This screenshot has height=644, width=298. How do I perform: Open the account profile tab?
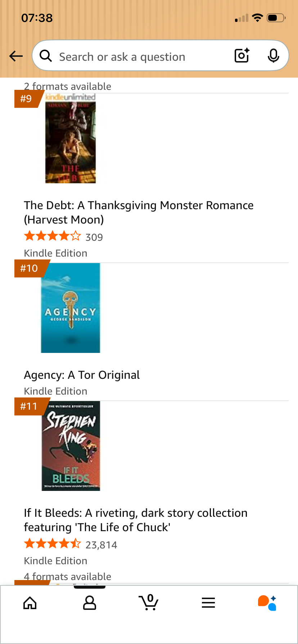[x=89, y=603]
